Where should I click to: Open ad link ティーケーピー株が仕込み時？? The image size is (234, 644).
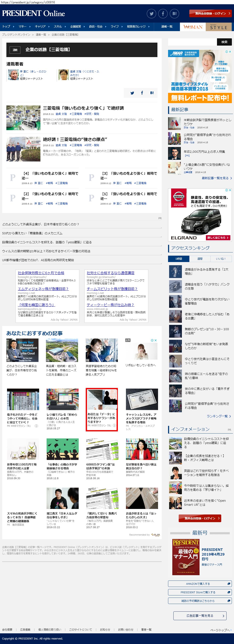pyautogui.click(x=110, y=305)
